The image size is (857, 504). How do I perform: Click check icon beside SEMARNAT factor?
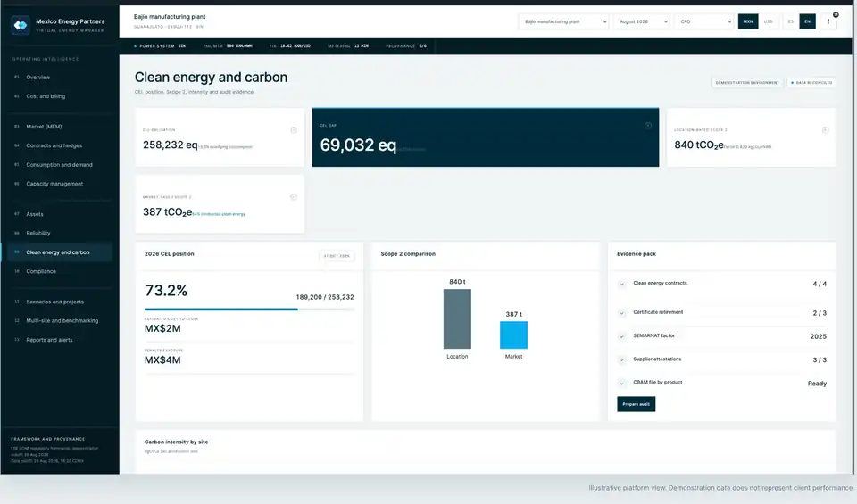[x=621, y=336]
